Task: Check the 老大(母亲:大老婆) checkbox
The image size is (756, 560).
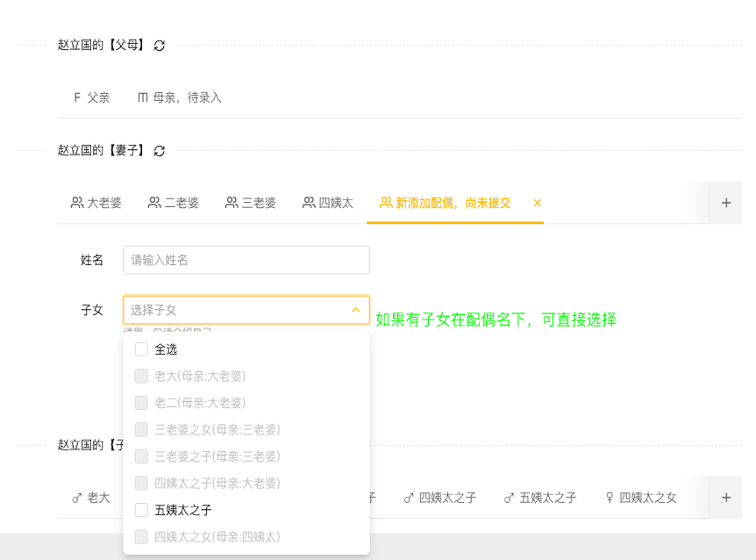Action: [141, 376]
